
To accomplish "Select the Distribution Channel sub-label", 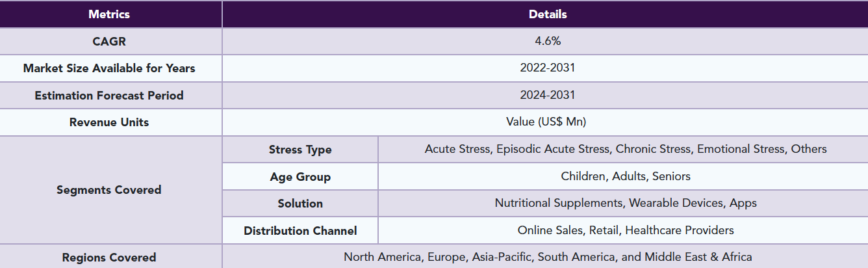I will pyautogui.click(x=300, y=231).
